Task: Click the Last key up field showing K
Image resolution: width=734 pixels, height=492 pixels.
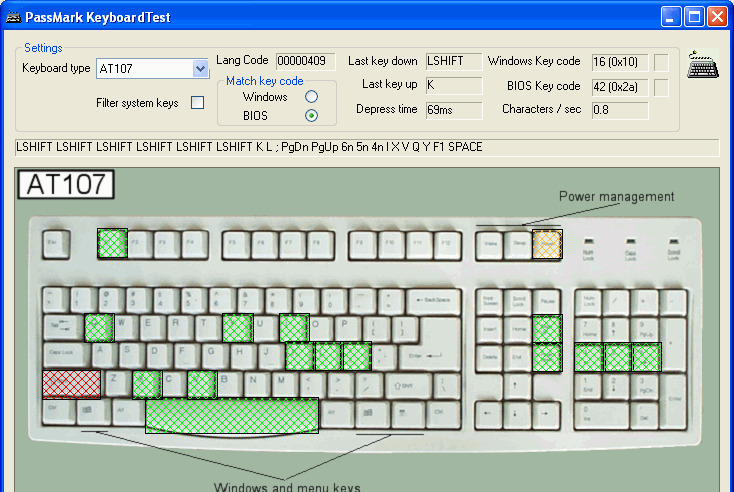Action: coord(454,85)
